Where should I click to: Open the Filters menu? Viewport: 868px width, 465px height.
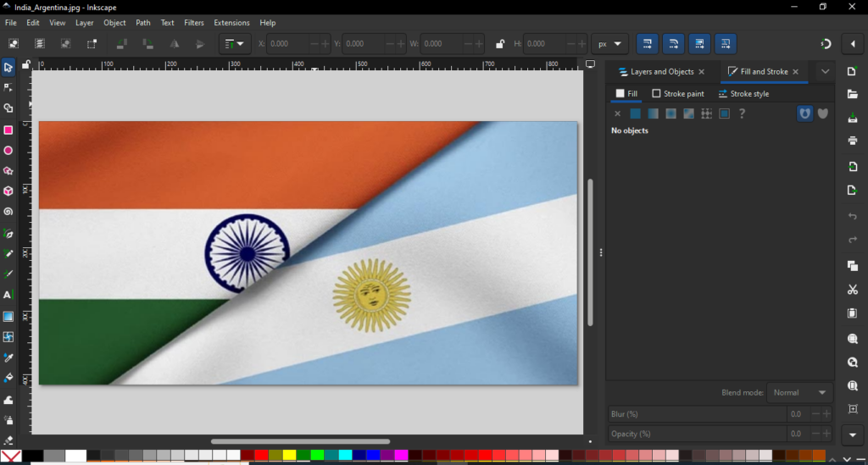click(x=194, y=23)
